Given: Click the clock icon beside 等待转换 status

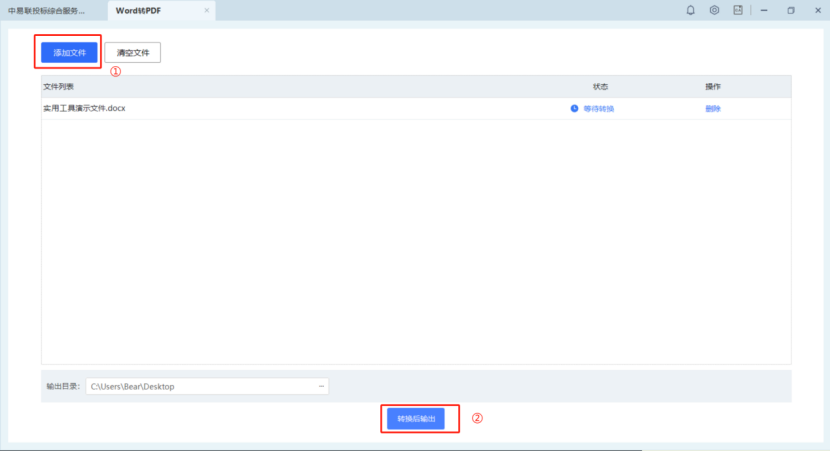Looking at the screenshot, I should pos(574,108).
